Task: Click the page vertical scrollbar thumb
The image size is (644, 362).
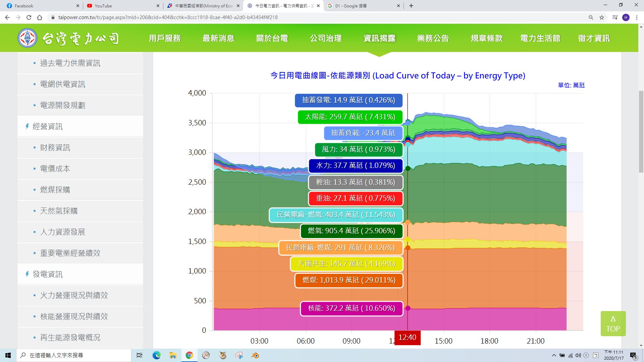Action: tap(641, 131)
